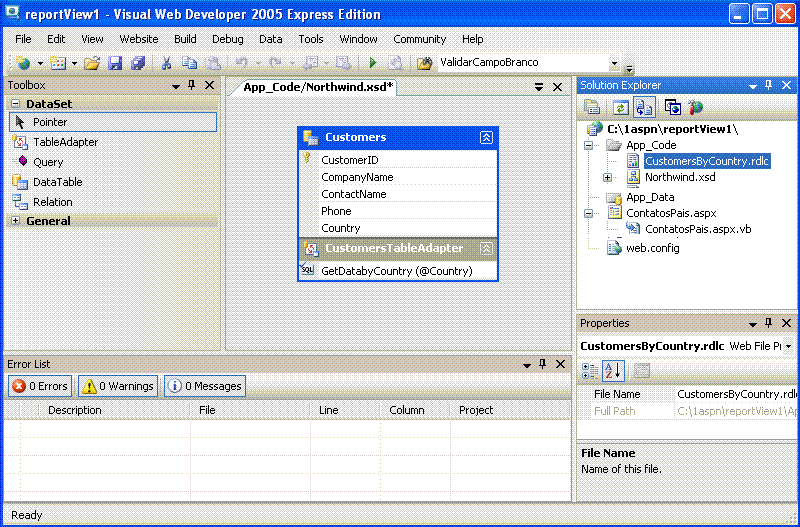Image resolution: width=800 pixels, height=527 pixels.
Task: Expand the Northwind.xsd tree node
Action: 607,178
